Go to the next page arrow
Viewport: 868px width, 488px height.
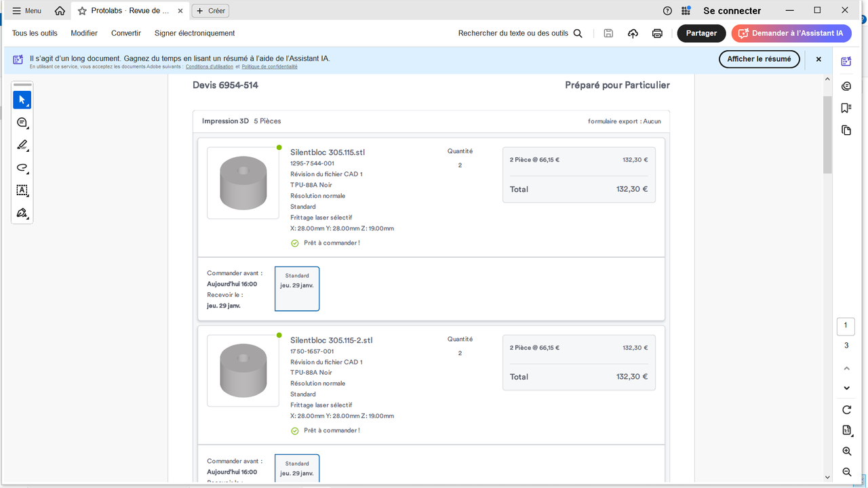tap(846, 388)
